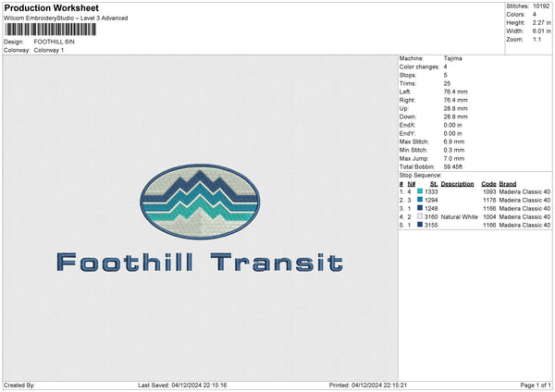Select the blue 1294 thread swatch
Viewport: 555px width, 392px height.
pos(420,200)
